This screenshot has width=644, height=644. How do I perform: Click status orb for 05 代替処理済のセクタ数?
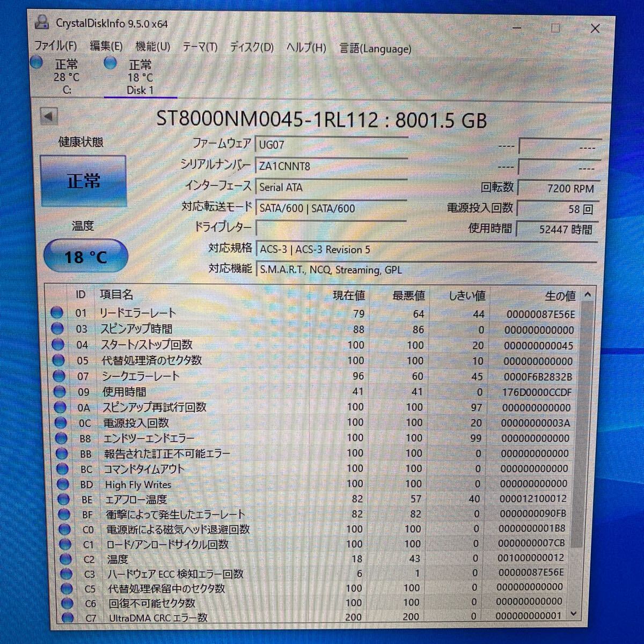pos(58,360)
